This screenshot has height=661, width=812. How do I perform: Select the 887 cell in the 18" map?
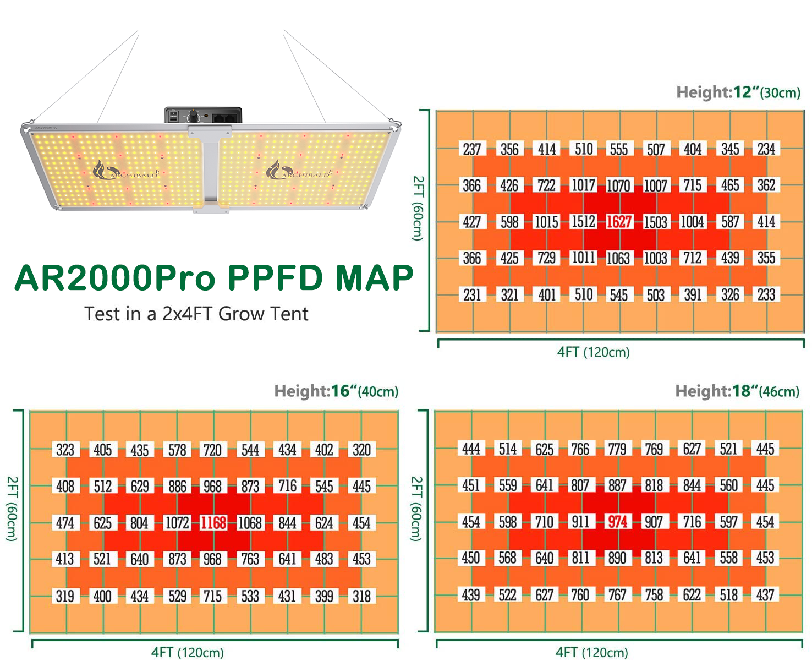coord(617,485)
